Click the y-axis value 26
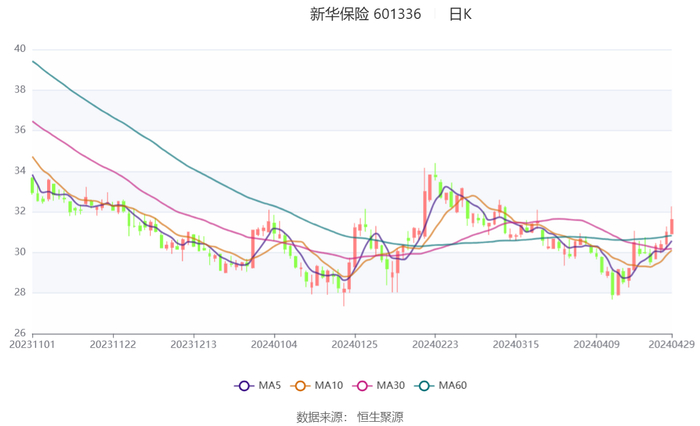Screen dimensions: 700x426 click(20, 333)
